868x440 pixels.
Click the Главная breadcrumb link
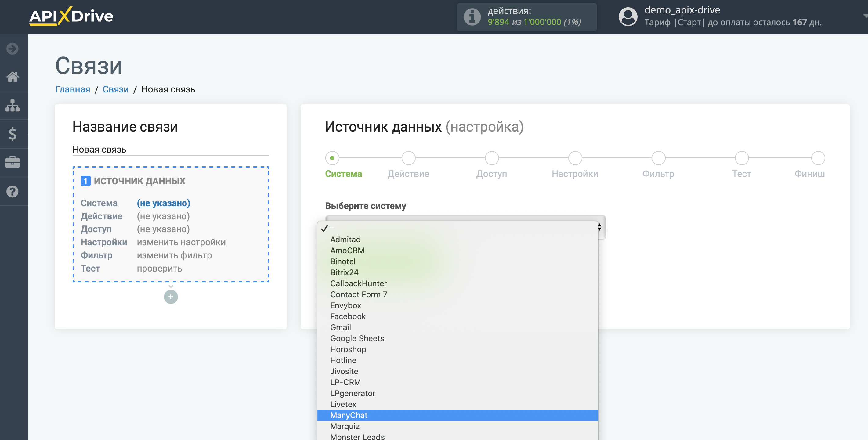click(x=73, y=89)
